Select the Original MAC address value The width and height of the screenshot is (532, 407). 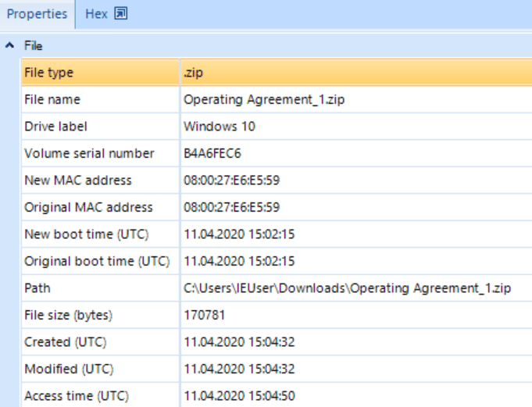click(231, 207)
